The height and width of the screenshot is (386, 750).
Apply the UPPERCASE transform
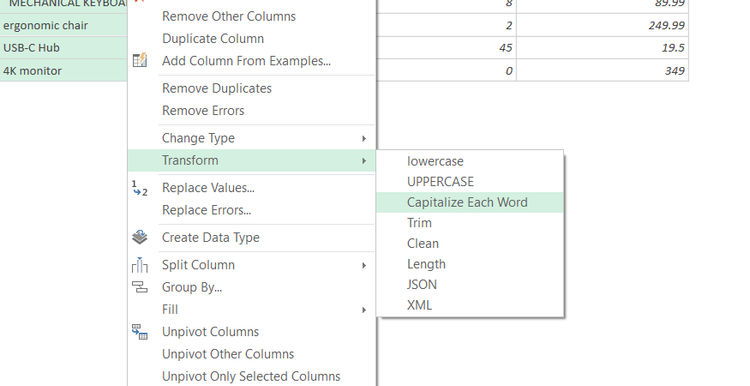point(470,182)
